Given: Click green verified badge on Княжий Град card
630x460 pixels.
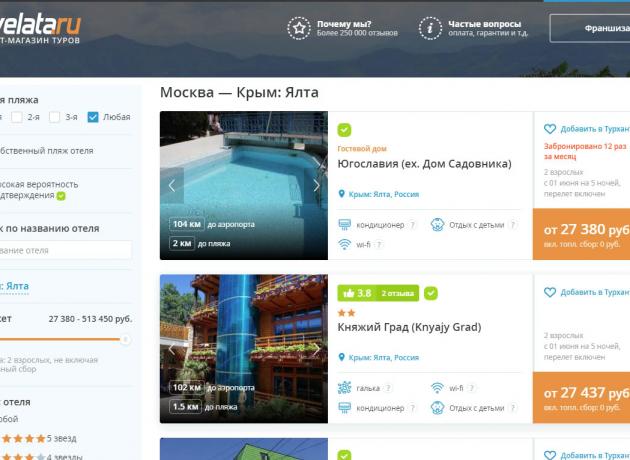Looking at the screenshot, I should tap(431, 293).
